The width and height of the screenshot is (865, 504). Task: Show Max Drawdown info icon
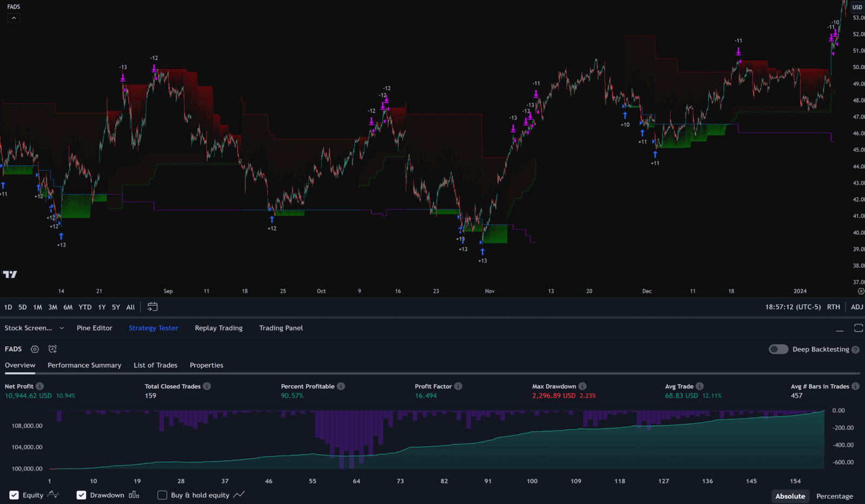coord(582,386)
